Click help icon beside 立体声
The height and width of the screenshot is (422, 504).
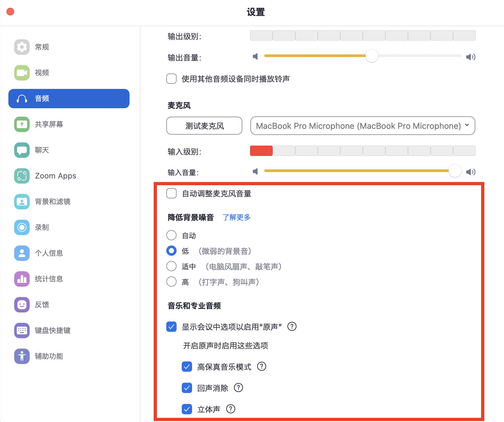pyautogui.click(x=231, y=409)
